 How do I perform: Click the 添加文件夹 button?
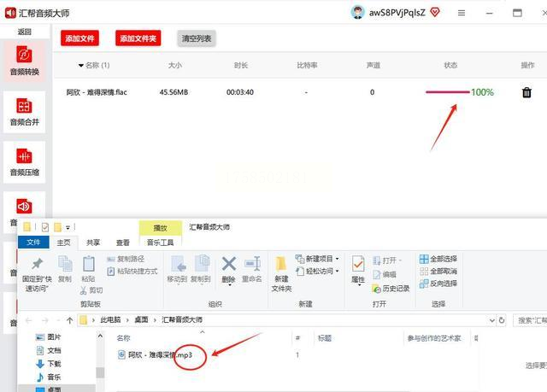pos(138,38)
